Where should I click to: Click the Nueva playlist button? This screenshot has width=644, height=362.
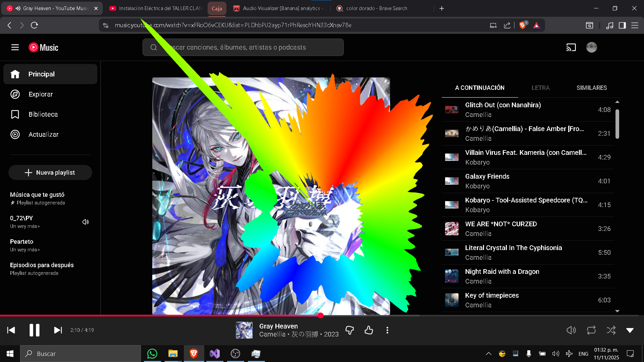coord(50,173)
